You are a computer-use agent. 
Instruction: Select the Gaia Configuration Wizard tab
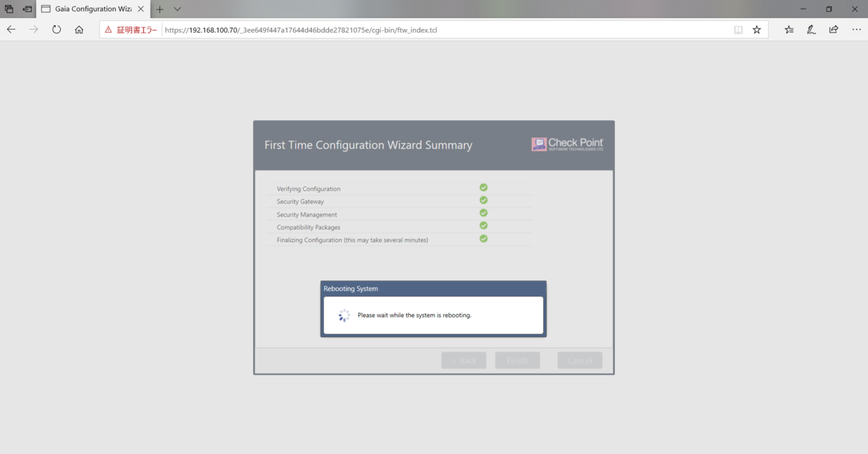click(93, 9)
